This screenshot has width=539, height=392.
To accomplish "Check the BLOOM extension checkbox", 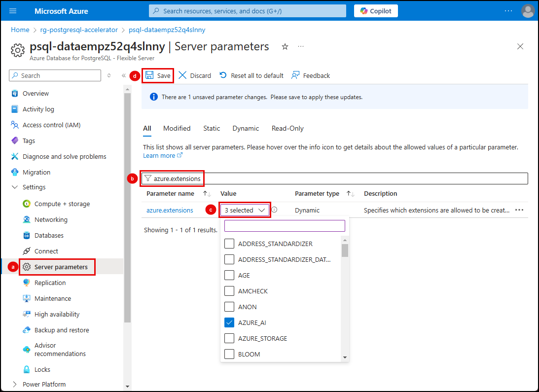I will [x=229, y=354].
